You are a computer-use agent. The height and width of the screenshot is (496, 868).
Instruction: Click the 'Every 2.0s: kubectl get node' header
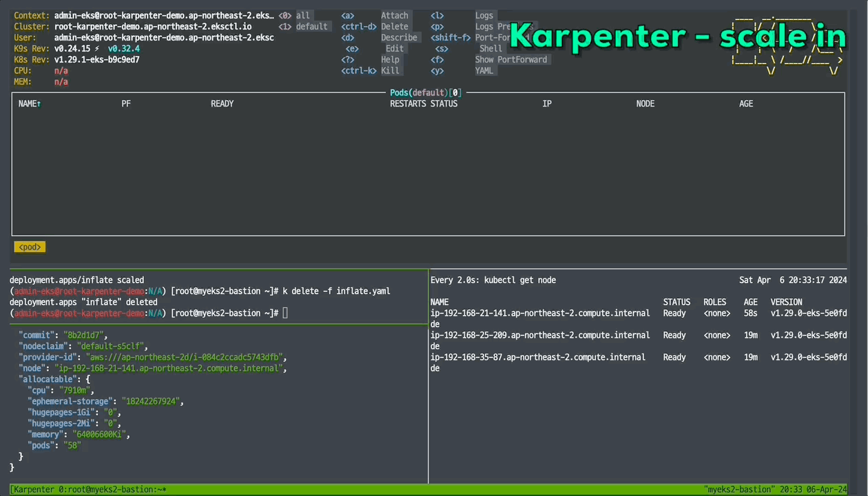(493, 280)
